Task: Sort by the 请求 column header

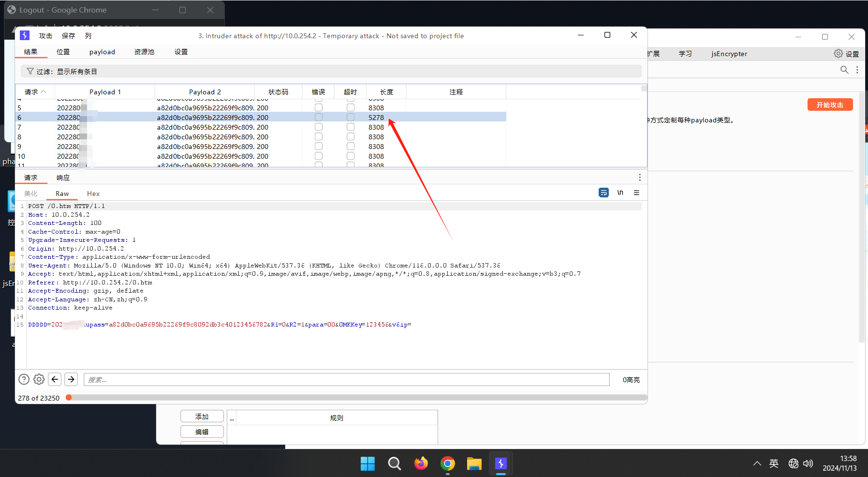Action: pos(35,92)
